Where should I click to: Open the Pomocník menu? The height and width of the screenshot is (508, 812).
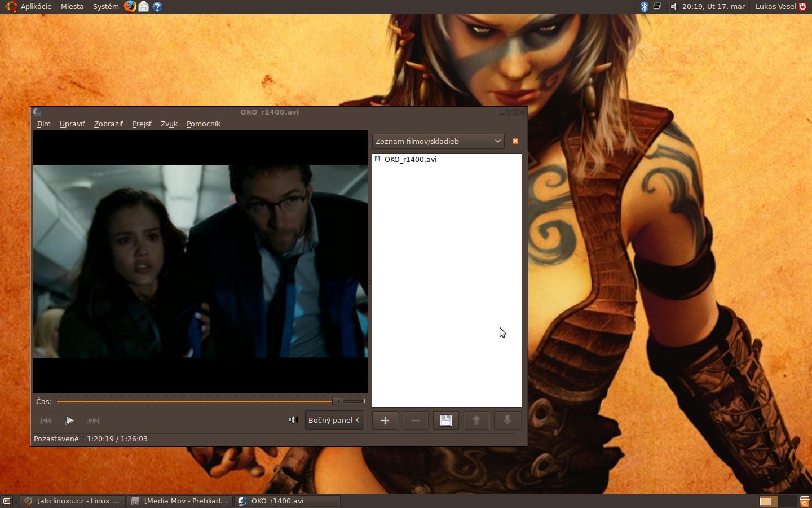(204, 124)
